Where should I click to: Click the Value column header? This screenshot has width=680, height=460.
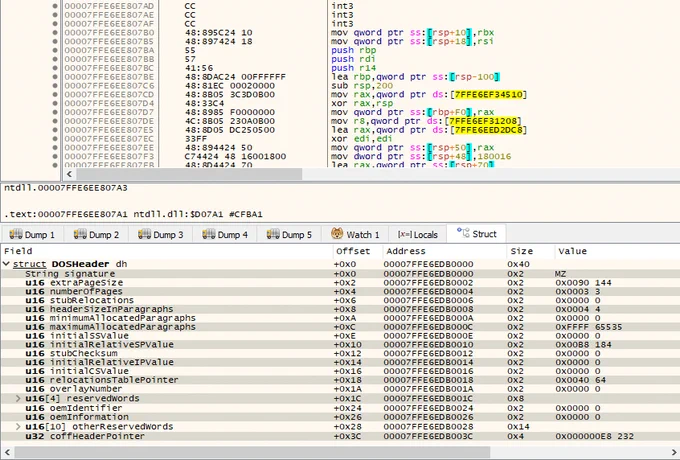tap(572, 251)
